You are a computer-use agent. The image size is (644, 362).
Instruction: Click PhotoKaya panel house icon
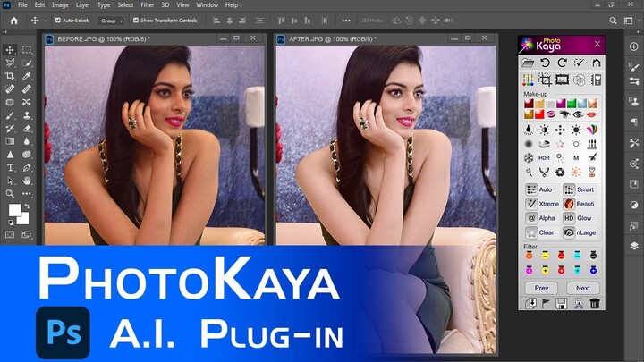597,63
